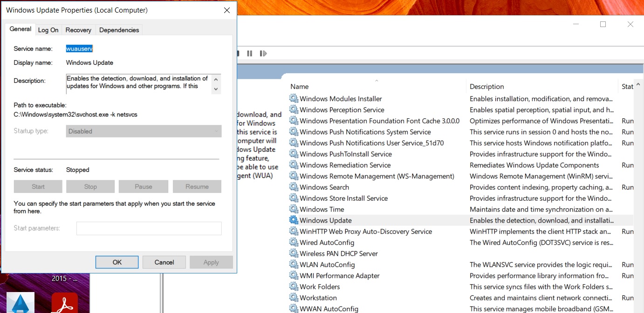The image size is (644, 313).
Task: Click the Windows Modules Installer gear icon
Action: coord(294,99)
